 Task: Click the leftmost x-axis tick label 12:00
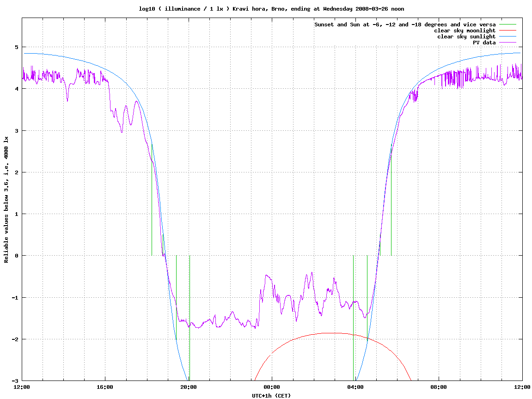click(x=22, y=387)
